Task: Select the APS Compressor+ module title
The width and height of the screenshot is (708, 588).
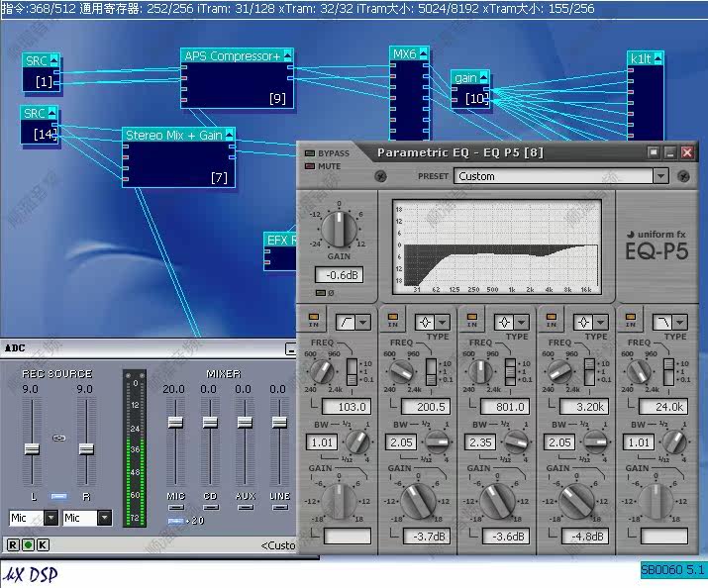Action: coord(232,56)
